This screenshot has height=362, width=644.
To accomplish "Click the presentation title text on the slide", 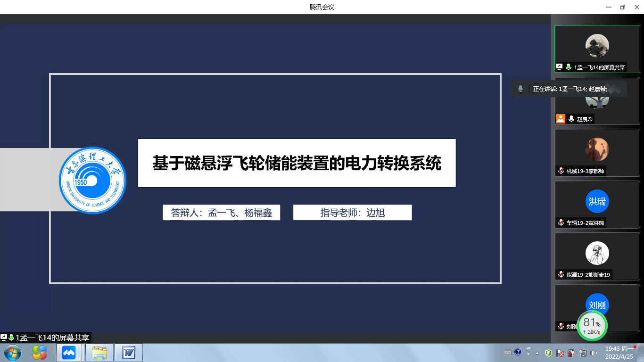I will pos(297,163).
